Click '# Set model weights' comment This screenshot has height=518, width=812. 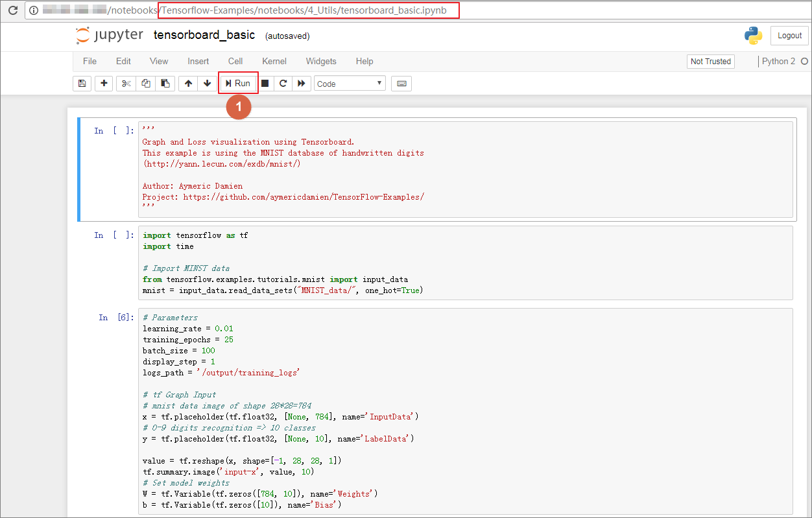[186, 483]
